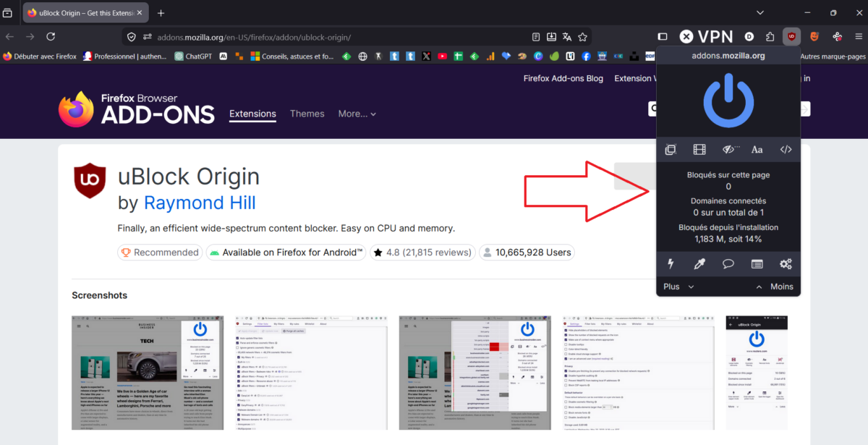Toggle cosmetic filtering eye icon
This screenshot has width=868, height=445.
point(729,150)
